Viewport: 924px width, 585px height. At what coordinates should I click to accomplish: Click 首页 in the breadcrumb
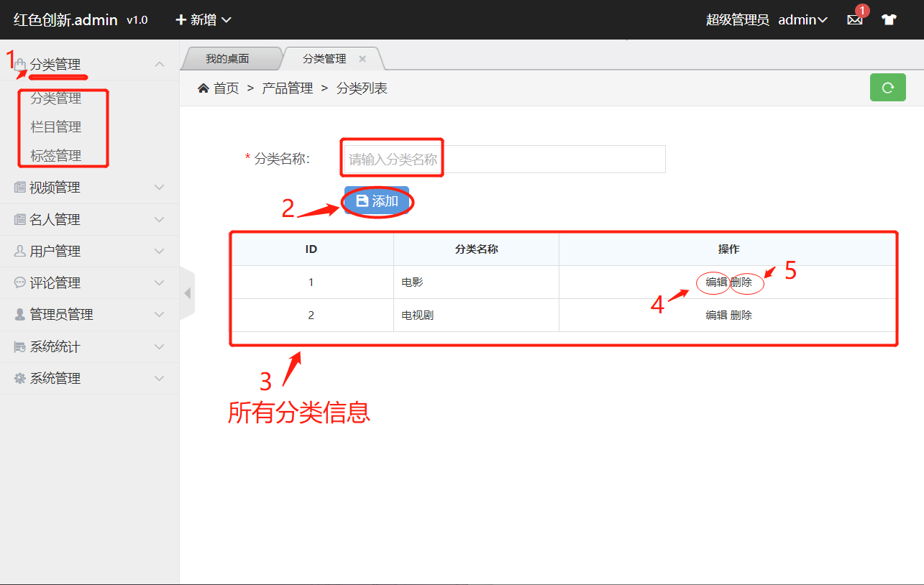click(x=226, y=88)
